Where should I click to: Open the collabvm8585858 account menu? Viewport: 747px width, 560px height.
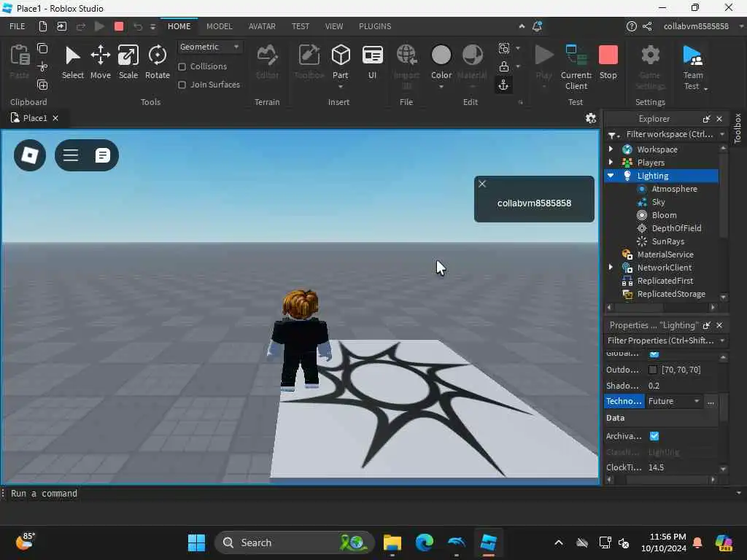pyautogui.click(x=696, y=26)
